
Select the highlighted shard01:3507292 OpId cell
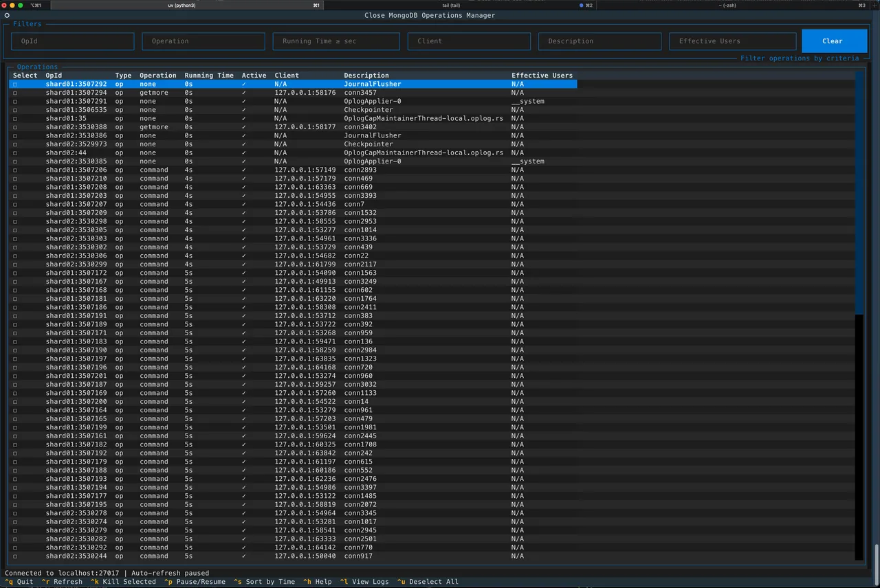pyautogui.click(x=76, y=84)
